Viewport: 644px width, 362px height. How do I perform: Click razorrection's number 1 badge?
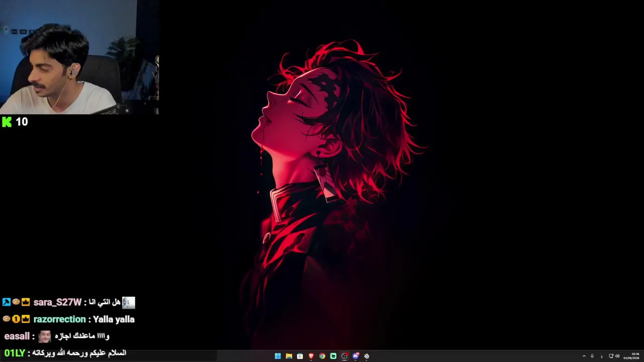(16, 319)
